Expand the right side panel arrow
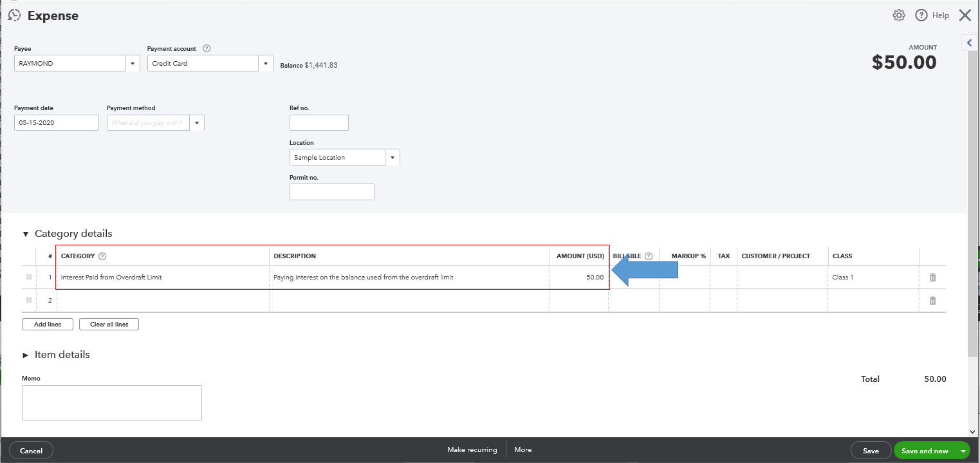This screenshot has width=980, height=463. click(x=970, y=43)
